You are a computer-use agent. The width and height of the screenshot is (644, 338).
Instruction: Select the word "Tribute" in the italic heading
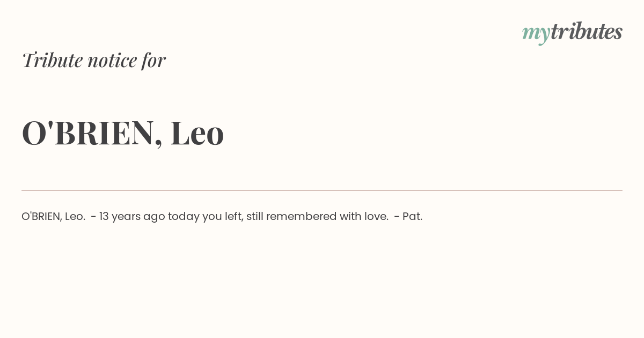(x=52, y=60)
